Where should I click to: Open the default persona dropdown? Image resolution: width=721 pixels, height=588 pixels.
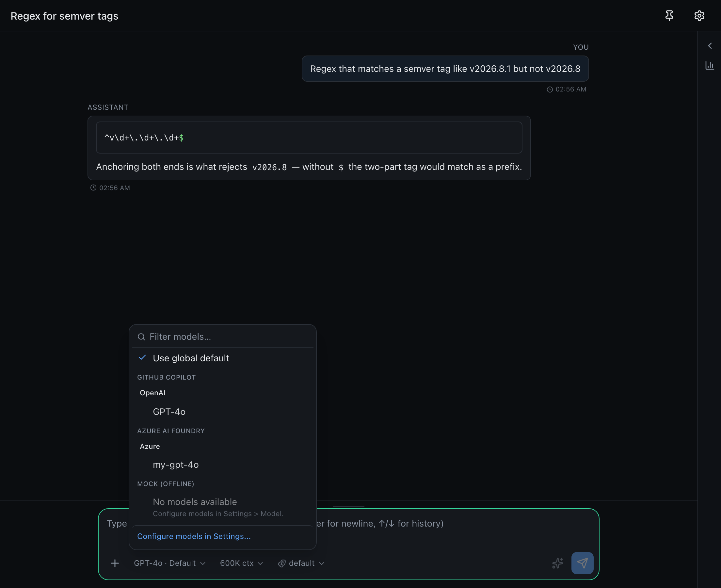click(301, 563)
